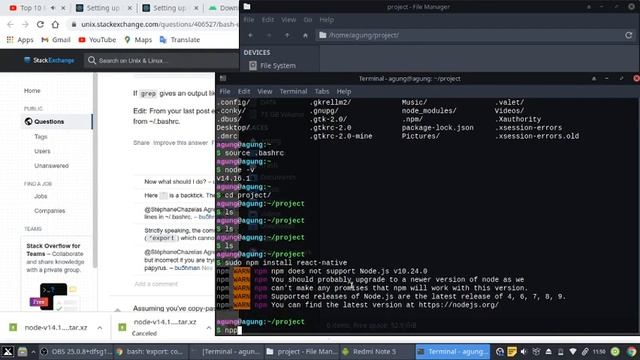Open File menu in Terminal window
Screen dimensions: 640x360
(225, 91)
